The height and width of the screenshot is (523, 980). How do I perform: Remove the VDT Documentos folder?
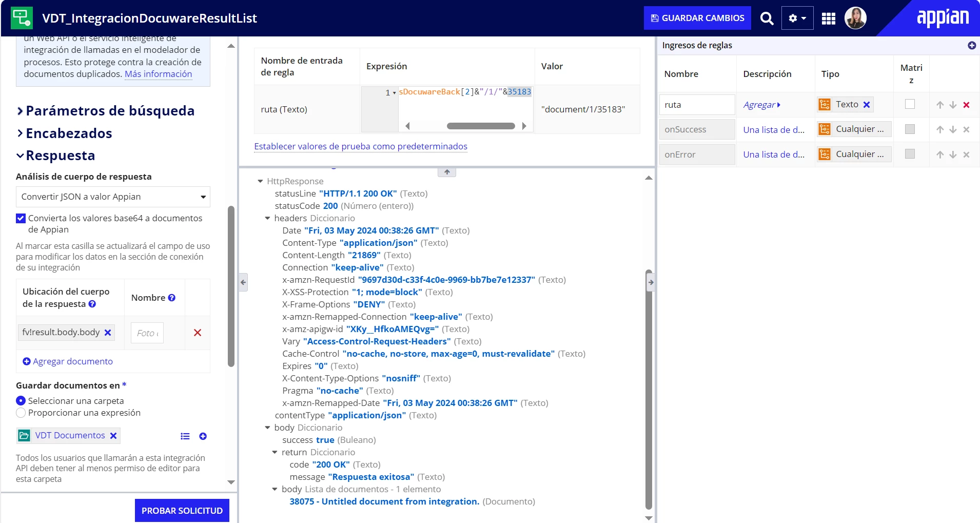(113, 436)
